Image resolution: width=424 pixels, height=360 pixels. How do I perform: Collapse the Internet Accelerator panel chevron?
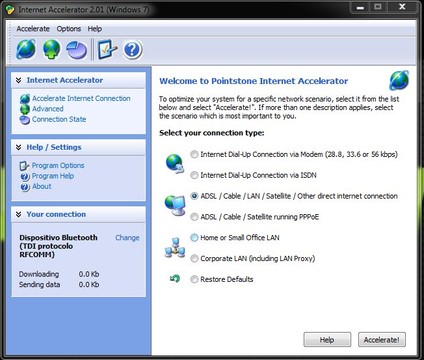[19, 80]
